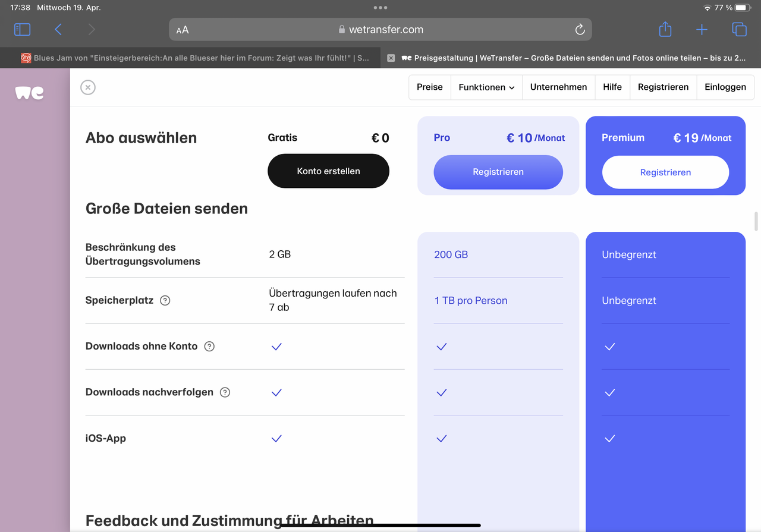Open Downloads ohne Konto help icon

click(x=209, y=346)
